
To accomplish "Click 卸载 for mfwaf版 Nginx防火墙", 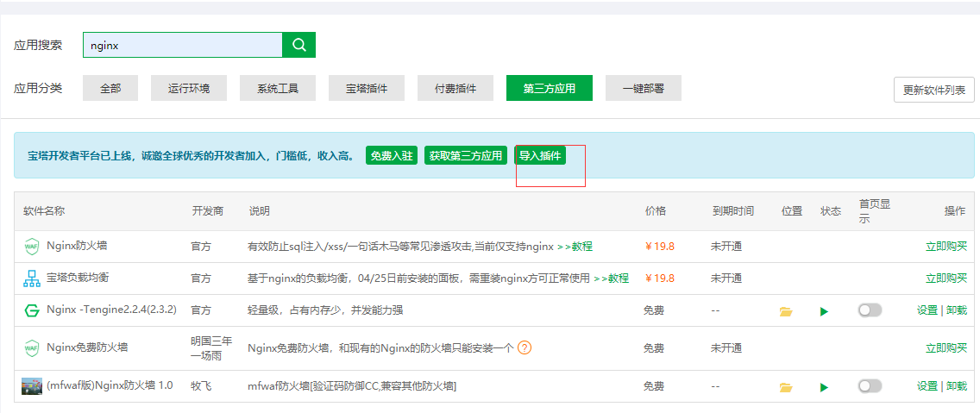I will [957, 387].
